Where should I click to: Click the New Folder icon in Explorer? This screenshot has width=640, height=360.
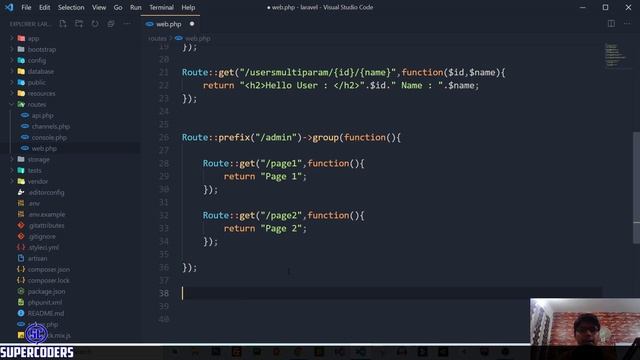click(x=79, y=24)
